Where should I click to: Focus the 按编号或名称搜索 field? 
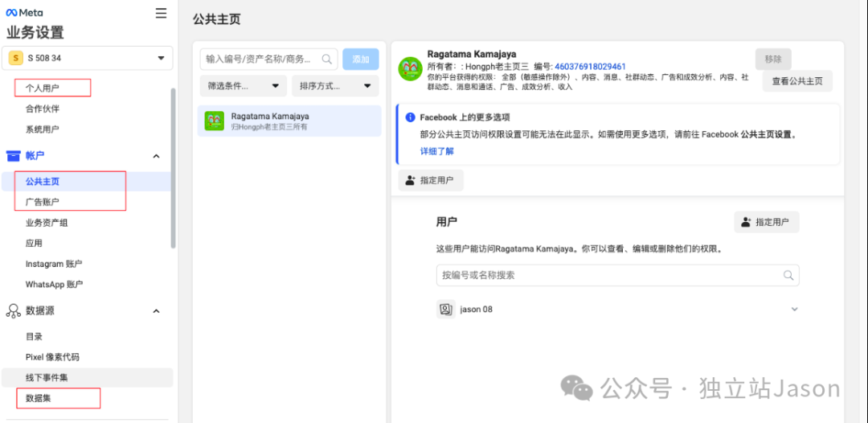point(617,275)
